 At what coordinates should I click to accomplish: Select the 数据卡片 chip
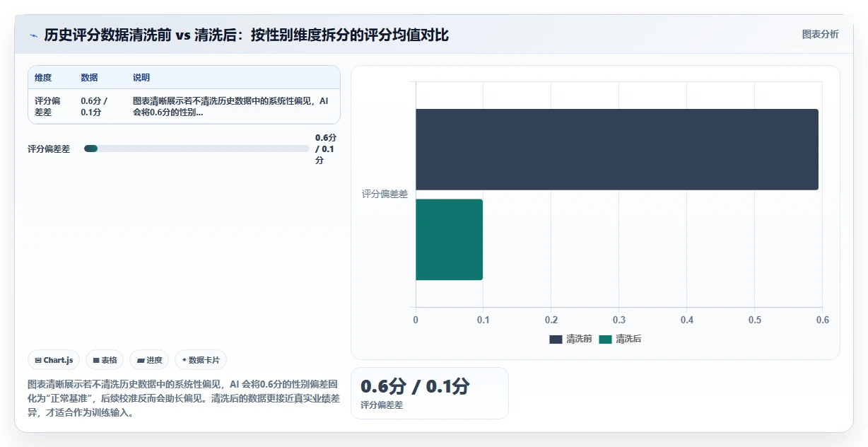201,360
